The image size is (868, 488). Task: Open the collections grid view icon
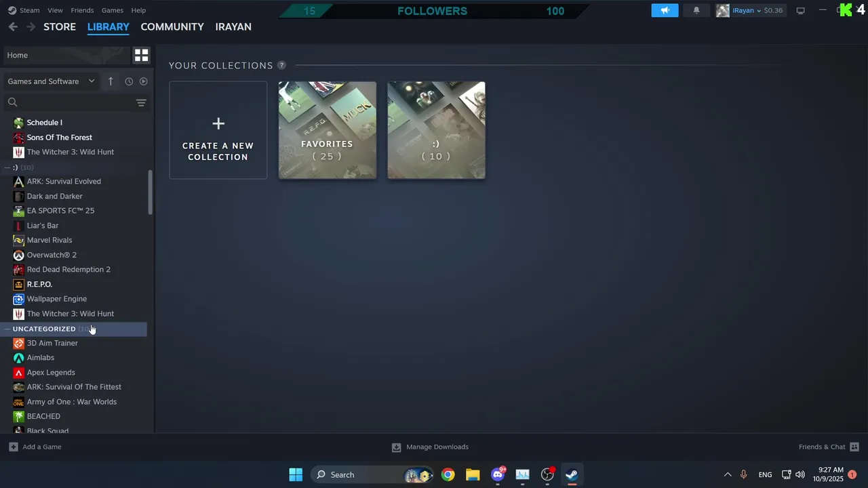tap(141, 55)
